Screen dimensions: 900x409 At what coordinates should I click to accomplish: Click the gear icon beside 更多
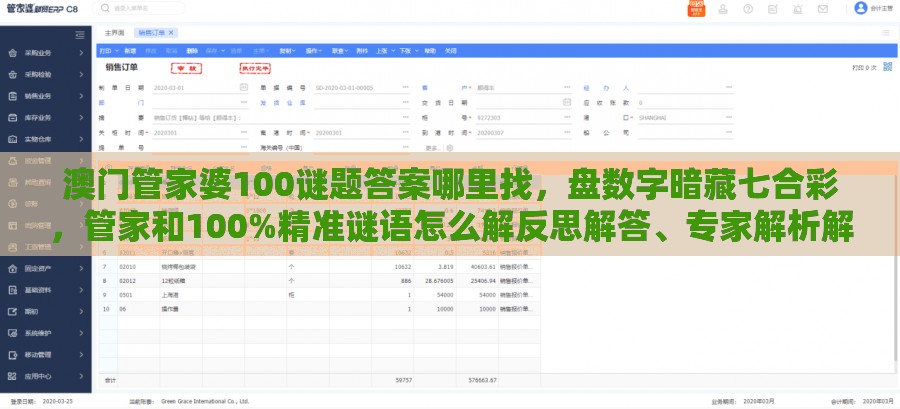coord(449,147)
